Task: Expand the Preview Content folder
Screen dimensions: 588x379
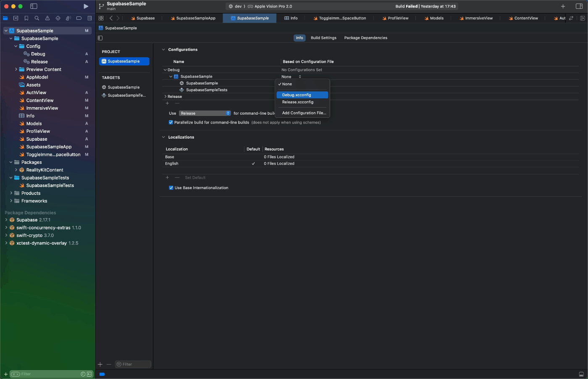Action: click(x=16, y=69)
